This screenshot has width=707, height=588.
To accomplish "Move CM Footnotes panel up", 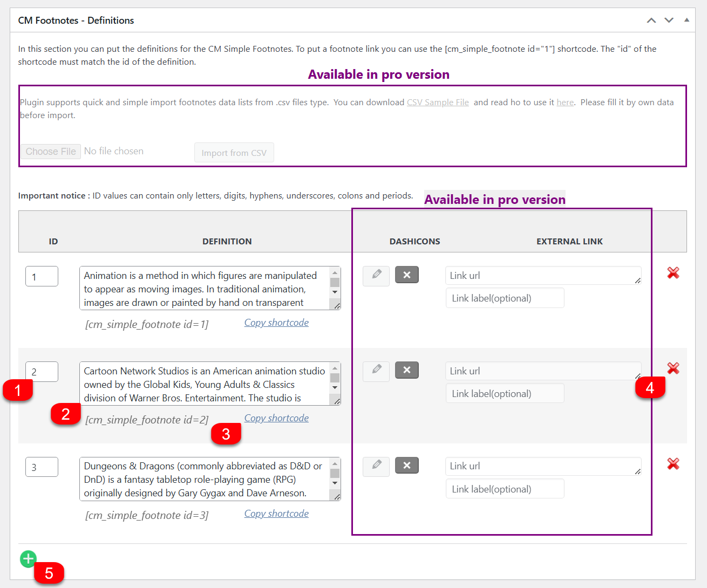I will (x=651, y=20).
